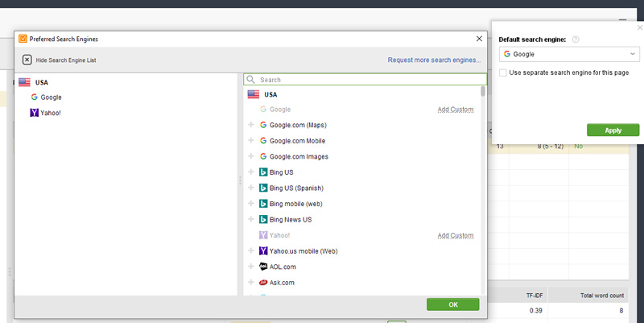
Task: Click the Ask.com logo icon
Action: 263,282
